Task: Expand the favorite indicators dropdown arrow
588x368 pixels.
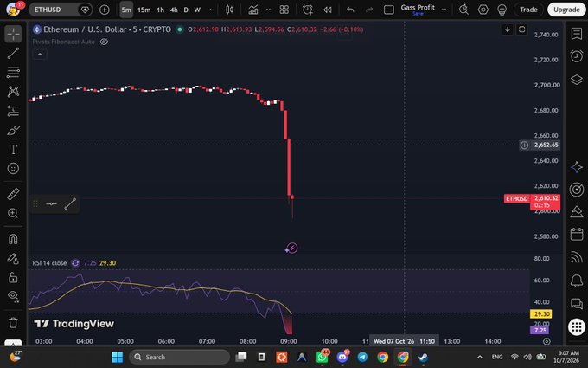Action: coord(268,10)
